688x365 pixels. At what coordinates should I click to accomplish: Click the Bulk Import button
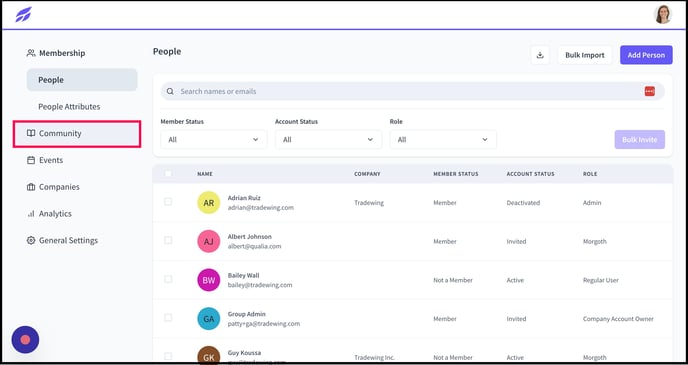click(x=584, y=55)
